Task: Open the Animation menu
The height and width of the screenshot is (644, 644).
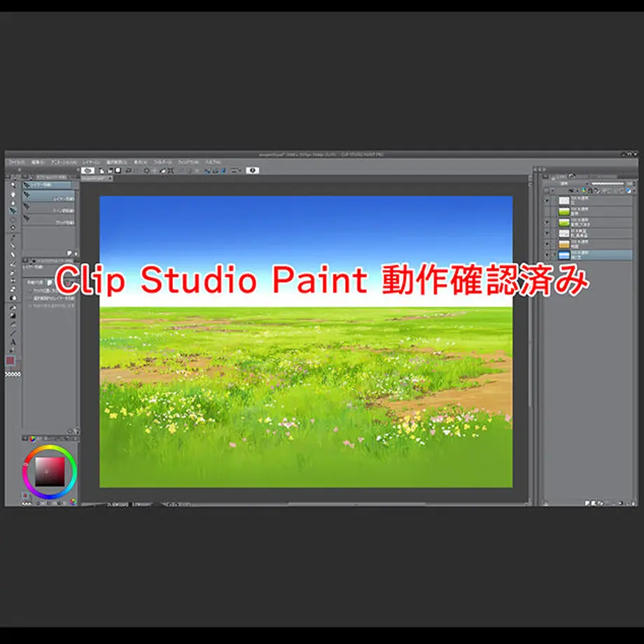Action: [64, 162]
